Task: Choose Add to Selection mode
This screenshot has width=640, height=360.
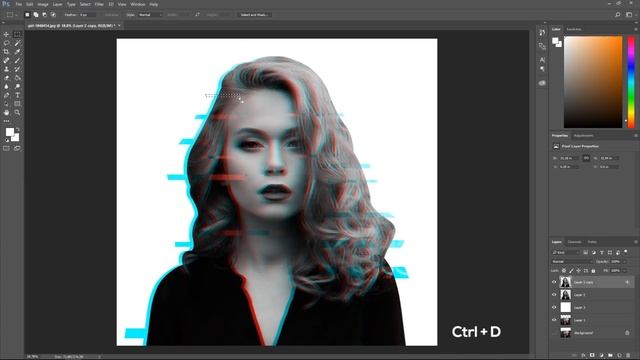Action: point(36,15)
